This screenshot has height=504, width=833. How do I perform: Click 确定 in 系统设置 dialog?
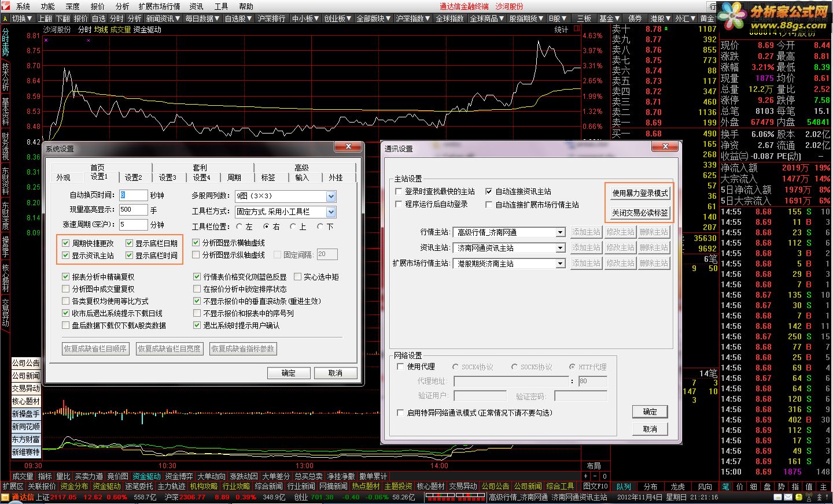coord(288,373)
